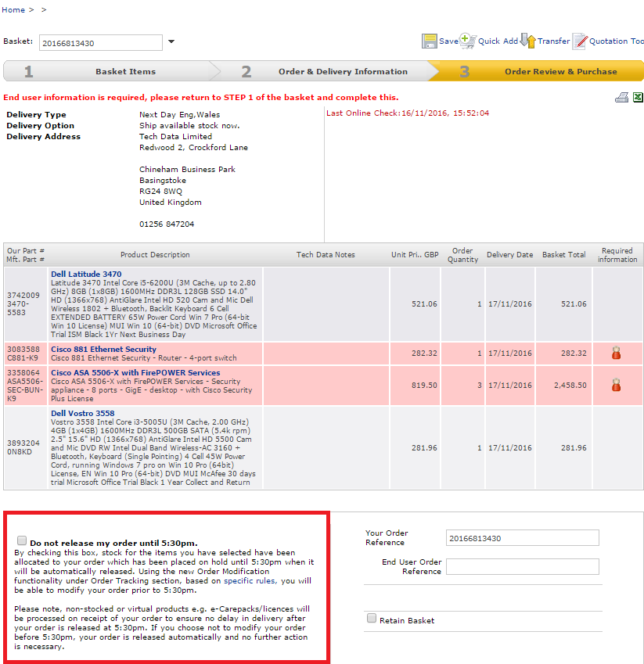The image size is (644, 664).
Task: Click required information icon for Cisco ASA 5506-X
Action: (616, 385)
